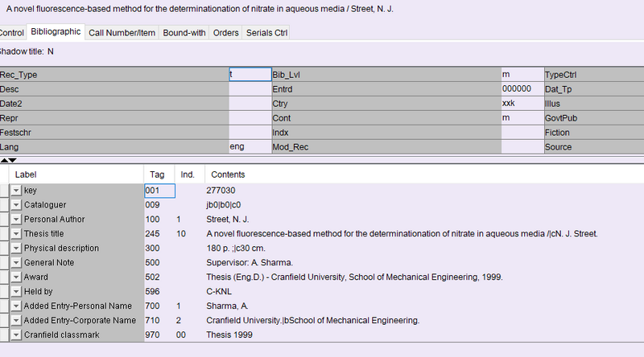Click contents Thesis 1999
Screen dimensions: 644x357
[x=229, y=334]
